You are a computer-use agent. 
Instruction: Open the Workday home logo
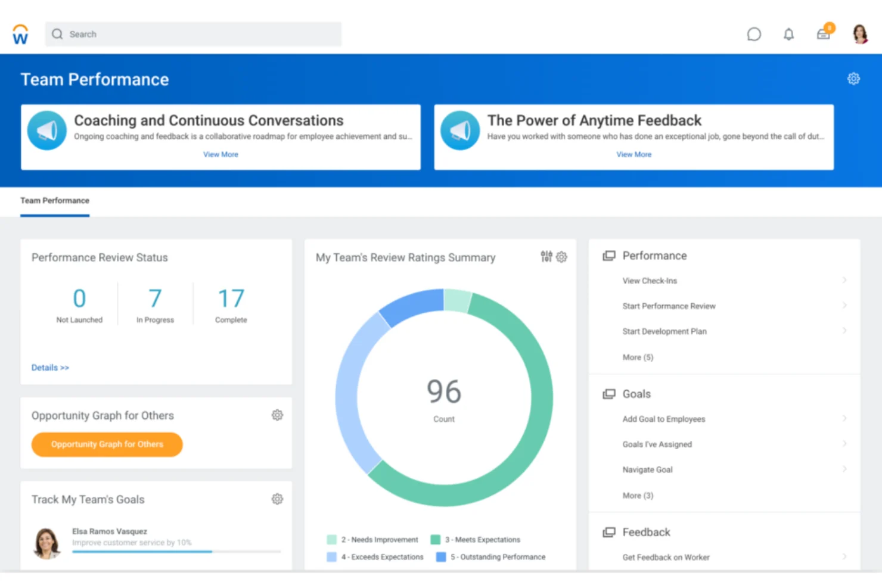click(20, 35)
